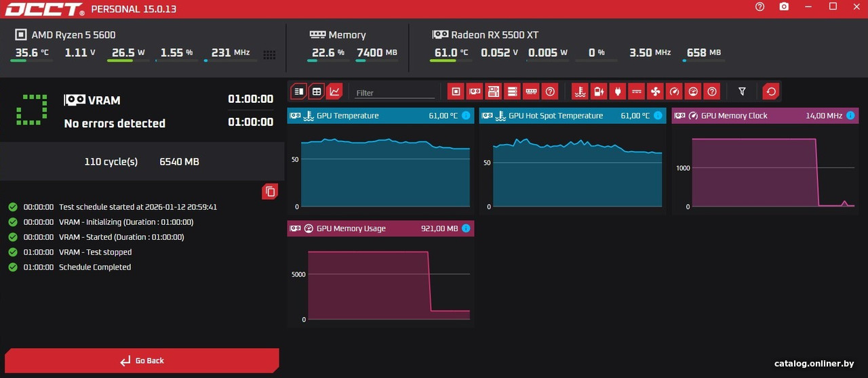This screenshot has height=378, width=868.
Task: Click the power plug filter icon
Action: [617, 91]
